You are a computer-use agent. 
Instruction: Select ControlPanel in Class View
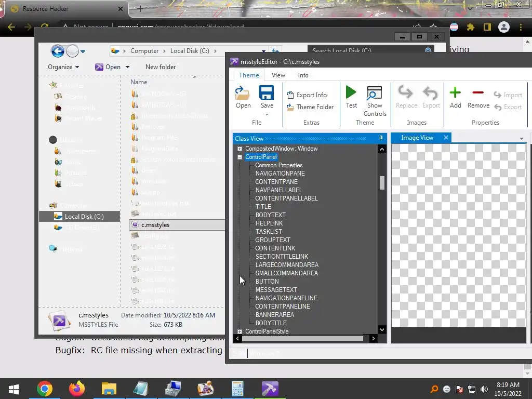pyautogui.click(x=261, y=157)
